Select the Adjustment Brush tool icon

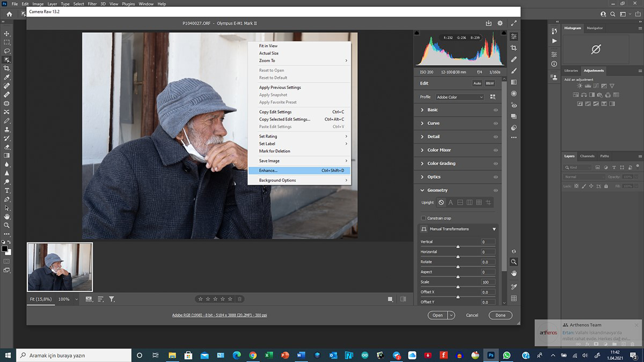[x=514, y=70]
